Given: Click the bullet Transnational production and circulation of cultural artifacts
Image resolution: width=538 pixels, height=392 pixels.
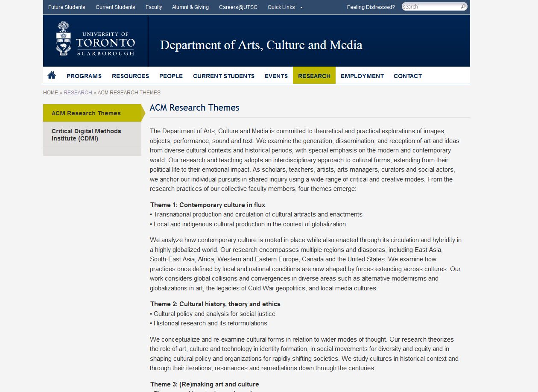Looking at the screenshot, I should [x=256, y=214].
